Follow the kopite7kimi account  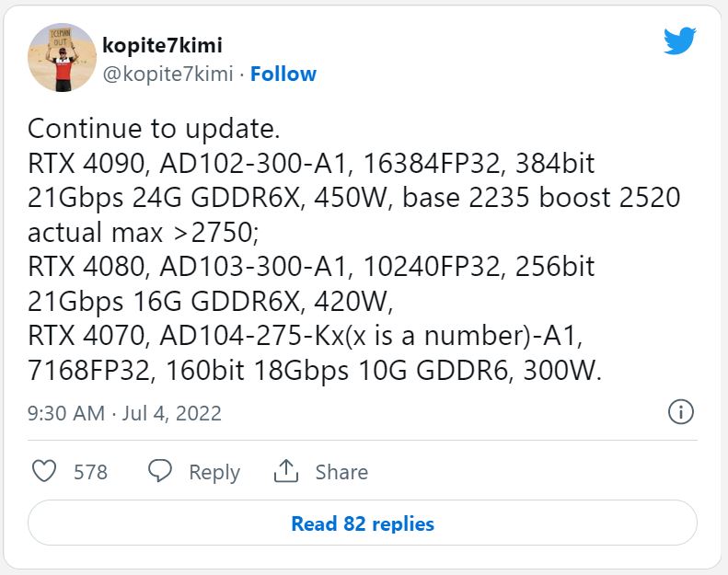[283, 75]
